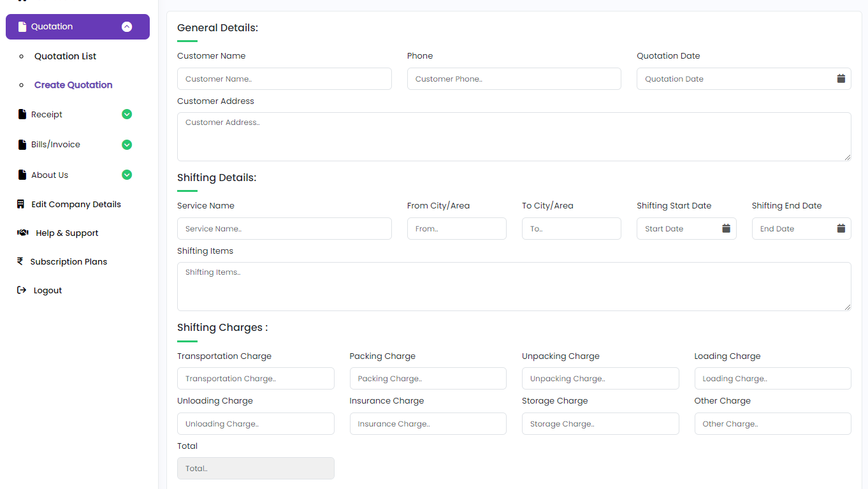Expand the Bills/Invoice submenu chevron
This screenshot has width=868, height=489.
click(127, 145)
